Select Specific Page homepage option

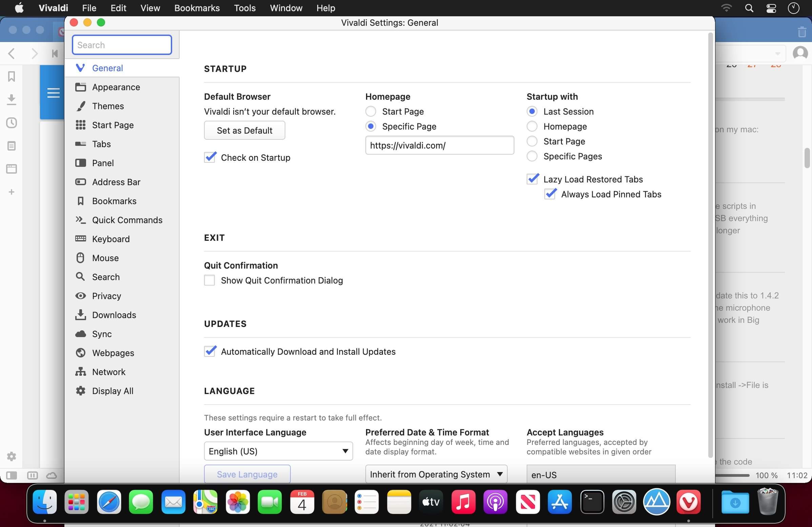[x=370, y=126]
